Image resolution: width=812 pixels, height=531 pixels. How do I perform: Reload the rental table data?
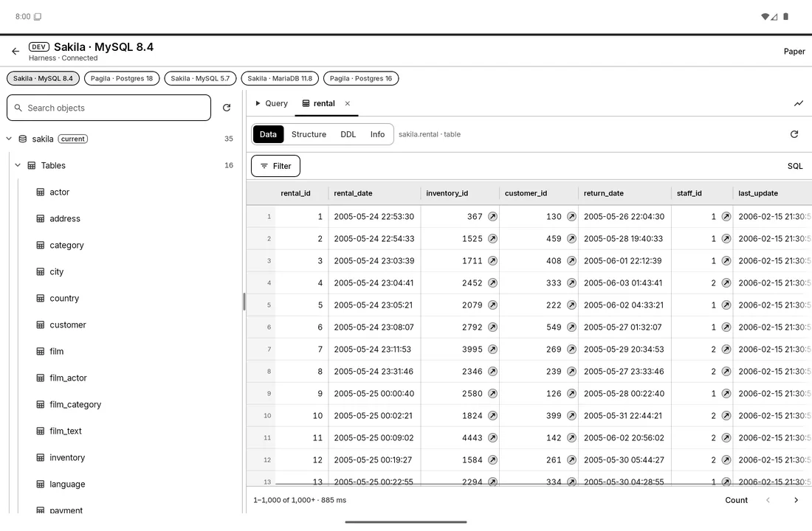tap(794, 134)
